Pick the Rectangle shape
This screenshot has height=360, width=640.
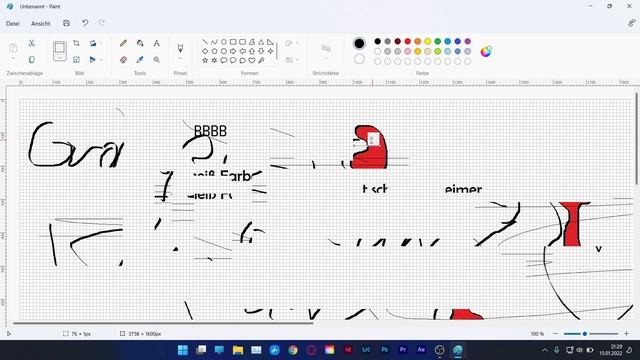click(x=233, y=42)
